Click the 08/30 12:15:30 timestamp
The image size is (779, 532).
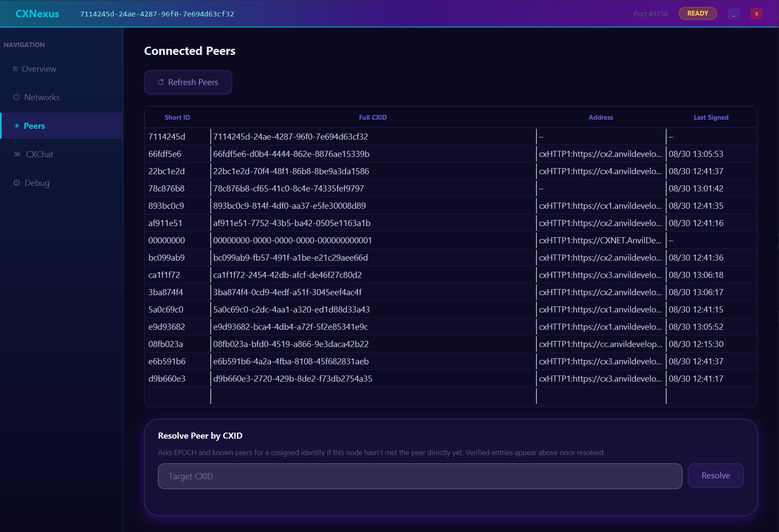(696, 344)
